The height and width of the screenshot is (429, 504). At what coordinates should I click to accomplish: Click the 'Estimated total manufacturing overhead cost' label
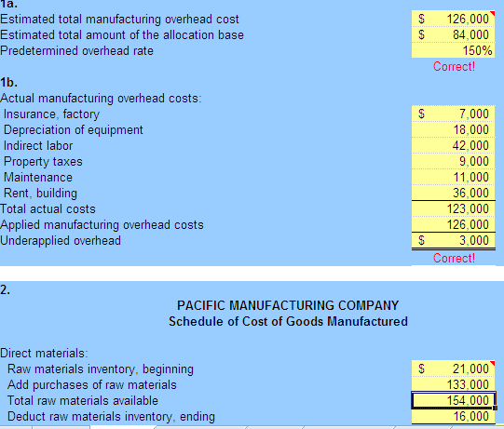[x=119, y=20]
